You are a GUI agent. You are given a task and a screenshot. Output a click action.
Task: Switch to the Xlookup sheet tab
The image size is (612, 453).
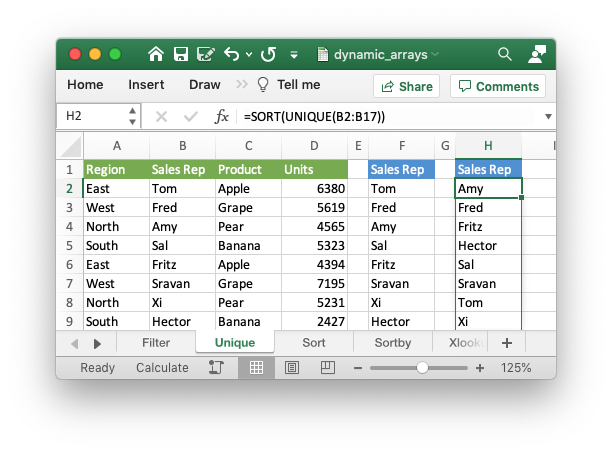(461, 343)
